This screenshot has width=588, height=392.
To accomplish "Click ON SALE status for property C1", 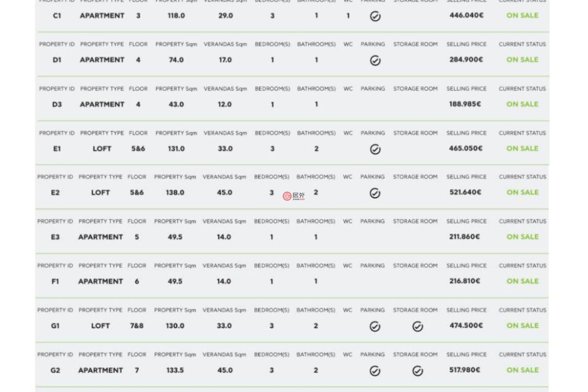I will tap(522, 16).
